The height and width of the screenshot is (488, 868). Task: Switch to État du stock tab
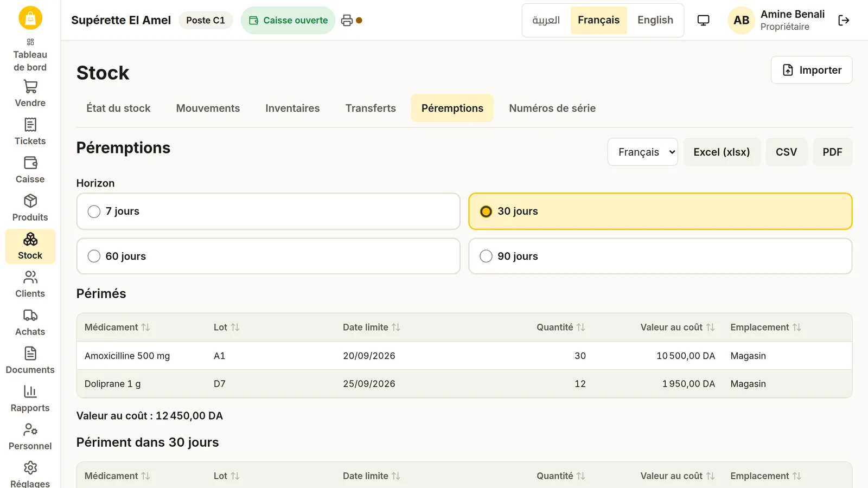(118, 108)
